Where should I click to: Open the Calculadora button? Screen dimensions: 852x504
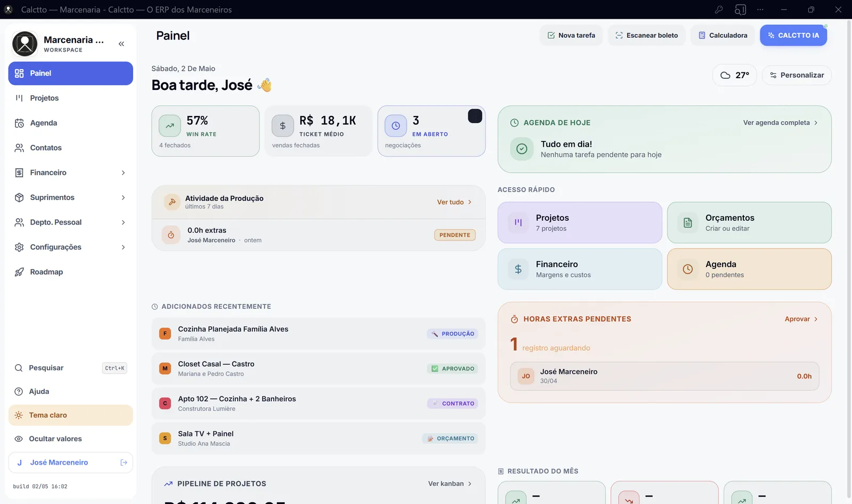coord(723,35)
